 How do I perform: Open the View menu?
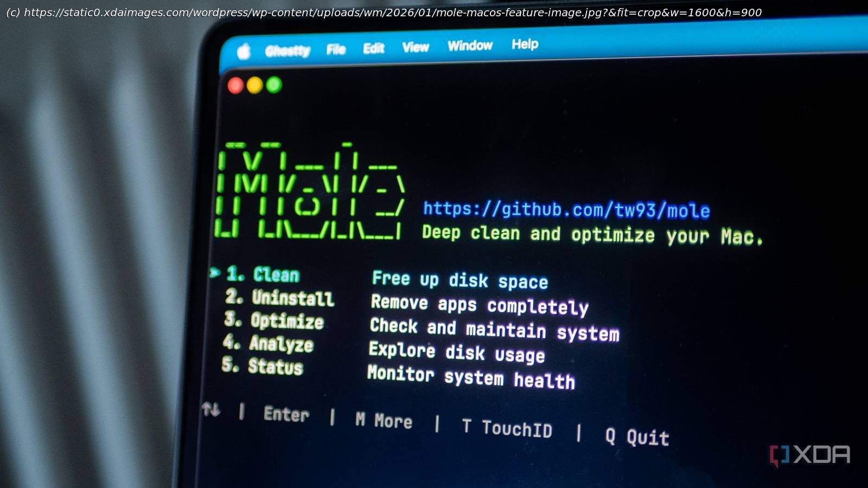pos(416,47)
